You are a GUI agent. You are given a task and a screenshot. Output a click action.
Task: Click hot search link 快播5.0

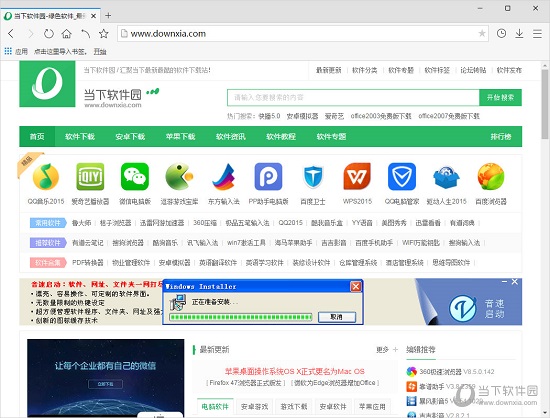269,116
